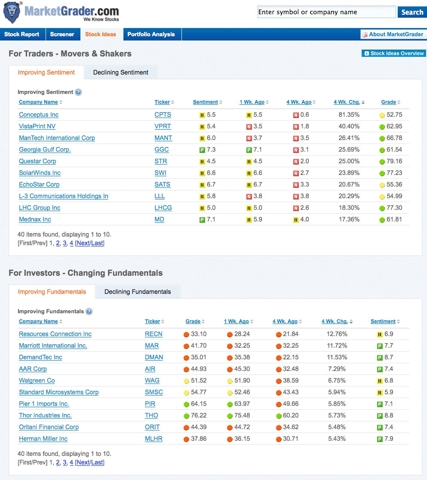427x480 pixels.
Task: Click the SATS ticker link
Action: tap(162, 185)
